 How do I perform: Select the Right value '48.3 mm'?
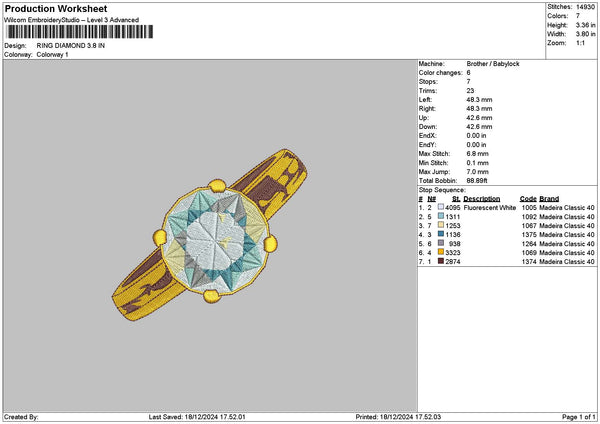pos(479,109)
